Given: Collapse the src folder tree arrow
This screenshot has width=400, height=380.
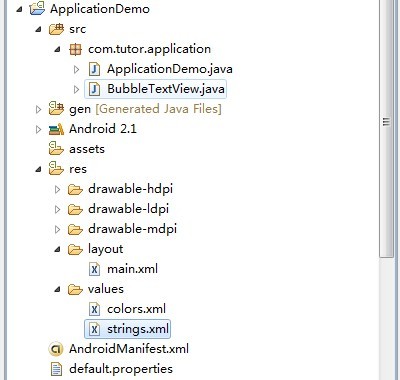Looking at the screenshot, I should (39, 30).
